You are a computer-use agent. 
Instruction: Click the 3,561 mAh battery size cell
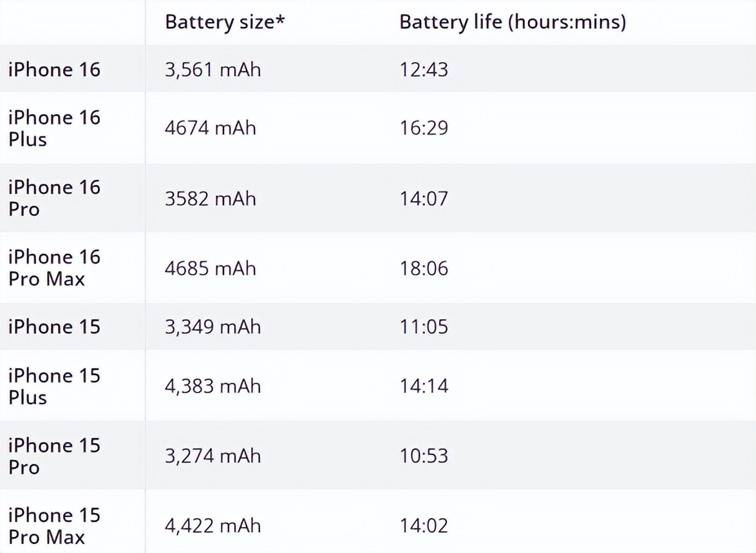pyautogui.click(x=213, y=70)
